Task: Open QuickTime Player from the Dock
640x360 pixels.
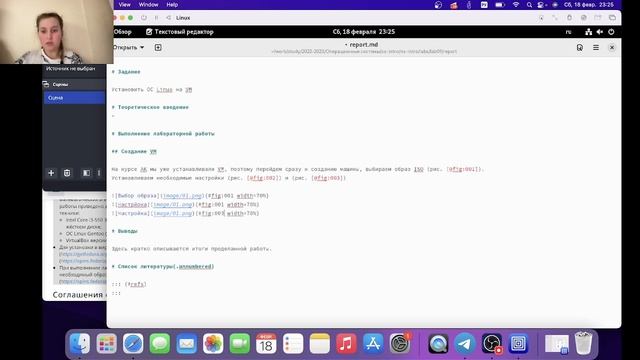Action: point(438,343)
